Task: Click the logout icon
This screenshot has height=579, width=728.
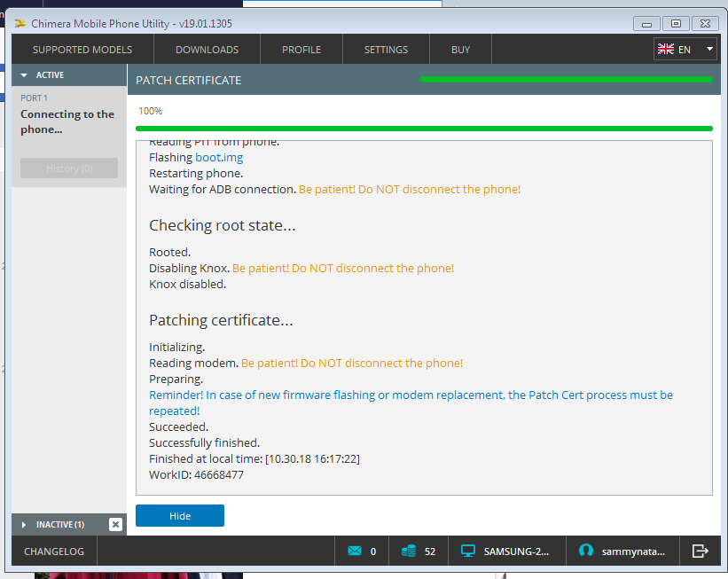Action: coord(701,551)
